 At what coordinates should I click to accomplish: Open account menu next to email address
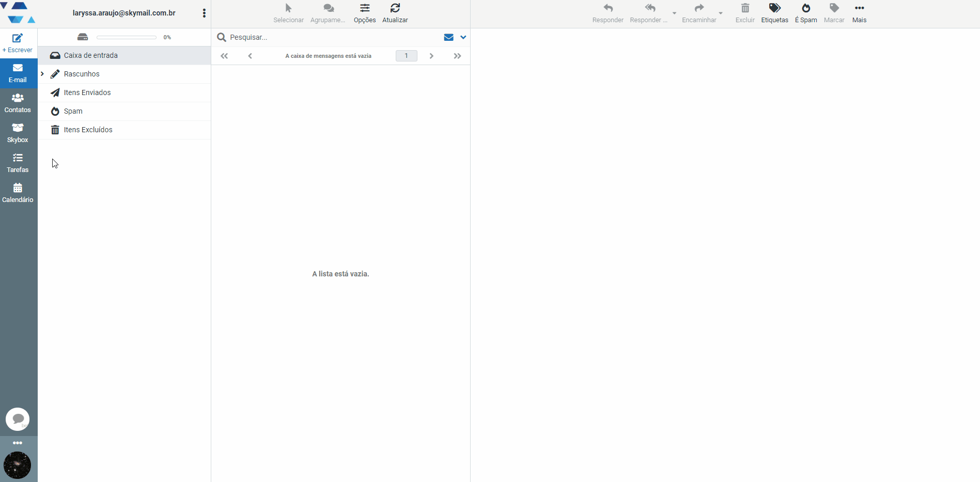pos(204,13)
